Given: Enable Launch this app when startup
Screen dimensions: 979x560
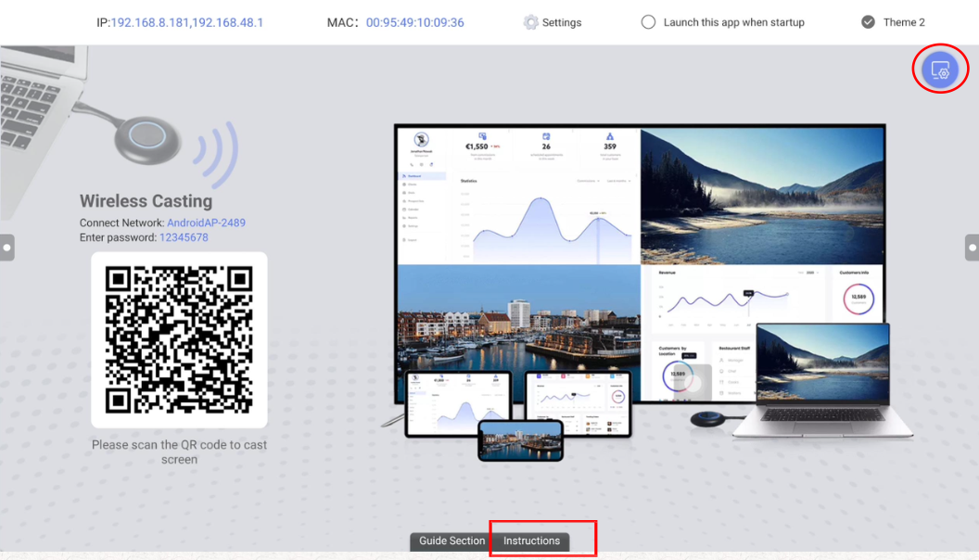Looking at the screenshot, I should (648, 22).
